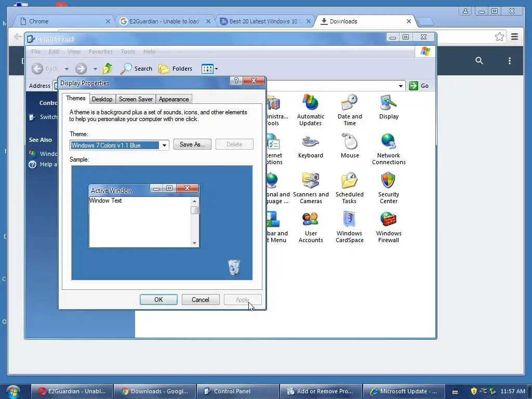Image resolution: width=532 pixels, height=399 pixels.
Task: Click Microsoft Update taskbar button
Action: click(404, 391)
